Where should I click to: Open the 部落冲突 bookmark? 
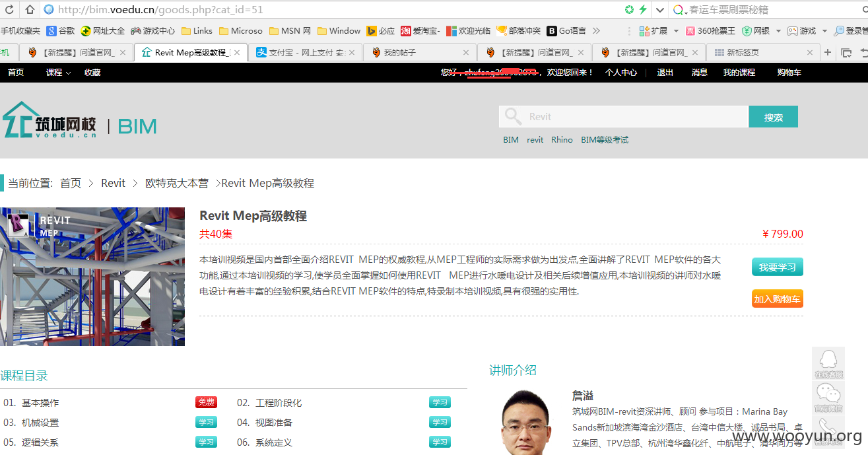coord(518,31)
